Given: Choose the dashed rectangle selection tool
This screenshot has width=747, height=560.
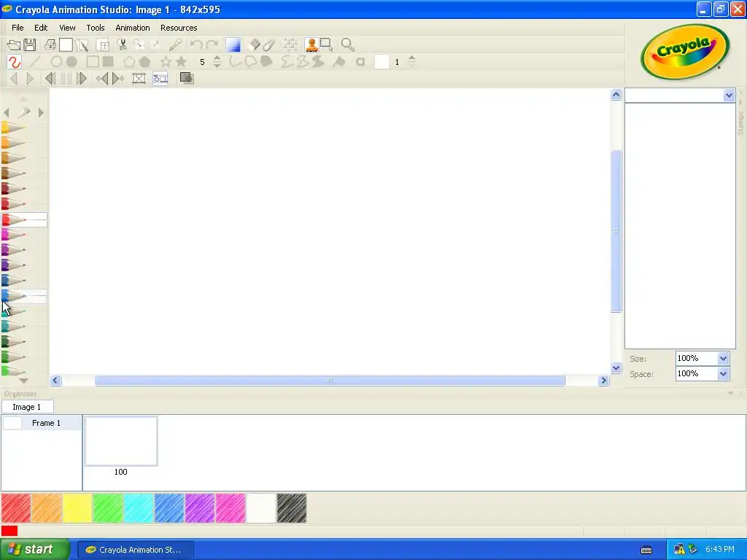Looking at the screenshot, I should [x=327, y=44].
